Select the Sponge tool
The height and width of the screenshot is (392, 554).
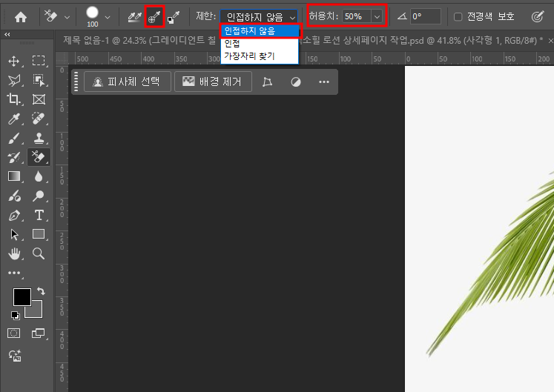[14, 196]
